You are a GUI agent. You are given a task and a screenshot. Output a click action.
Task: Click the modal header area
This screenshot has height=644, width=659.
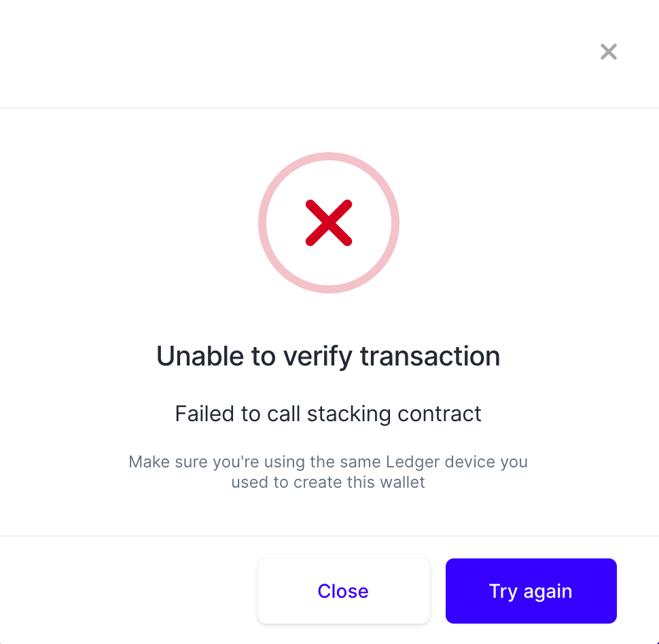click(329, 53)
